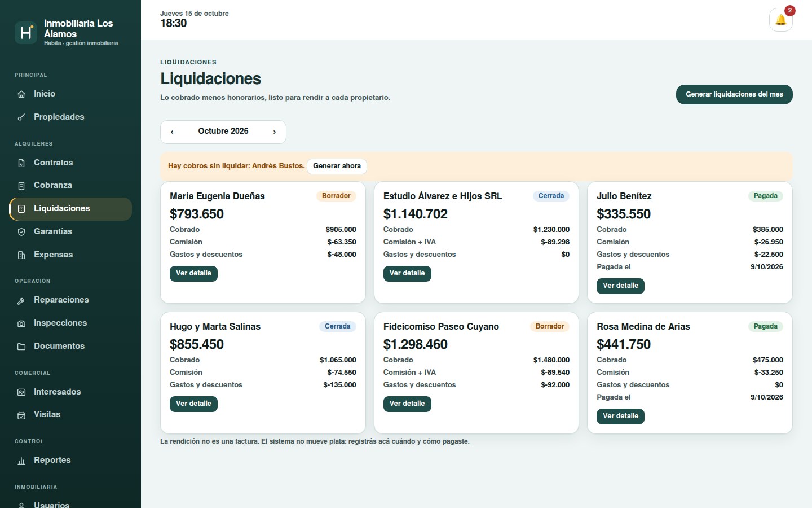812x508 pixels.
Task: Open Julio Benítez's Ver detalle
Action: [620, 286]
